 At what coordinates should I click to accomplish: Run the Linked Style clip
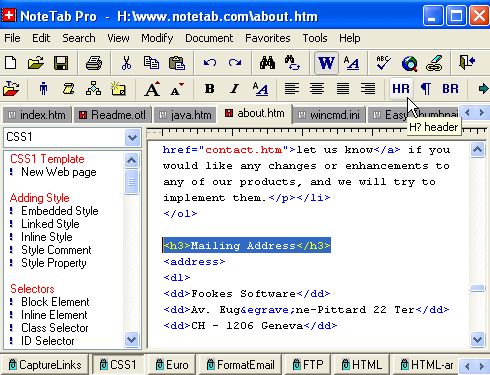(50, 224)
